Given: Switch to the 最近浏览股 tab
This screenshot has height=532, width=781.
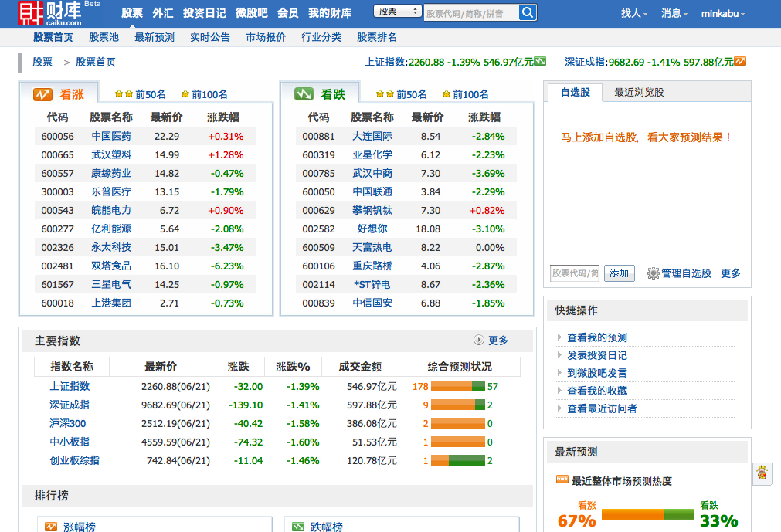Looking at the screenshot, I should [639, 92].
